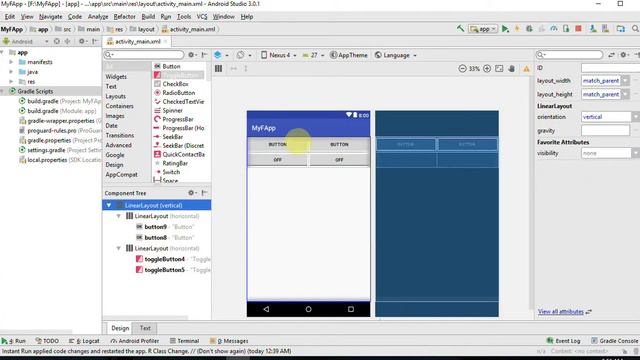Open the Language dropdown
Viewport: 640px width, 360px height.
point(396,55)
